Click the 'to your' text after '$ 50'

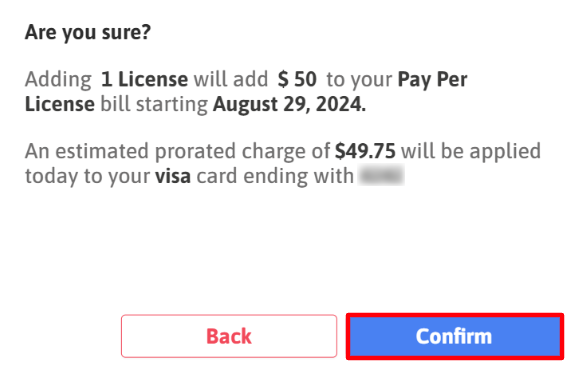[359, 80]
